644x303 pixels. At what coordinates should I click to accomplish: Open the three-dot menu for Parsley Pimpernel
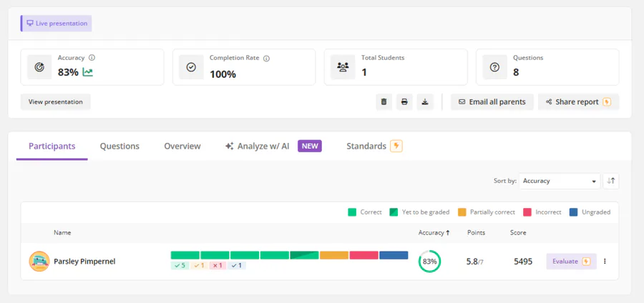point(605,262)
